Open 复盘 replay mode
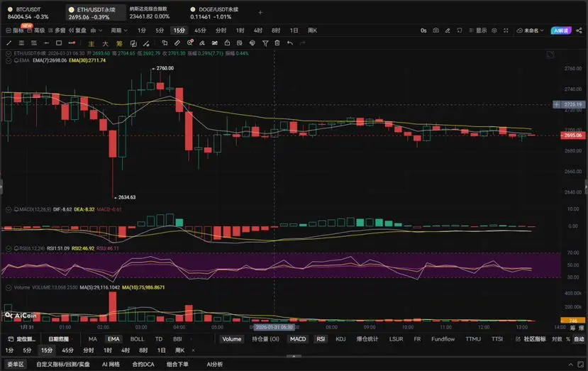 click(77, 31)
